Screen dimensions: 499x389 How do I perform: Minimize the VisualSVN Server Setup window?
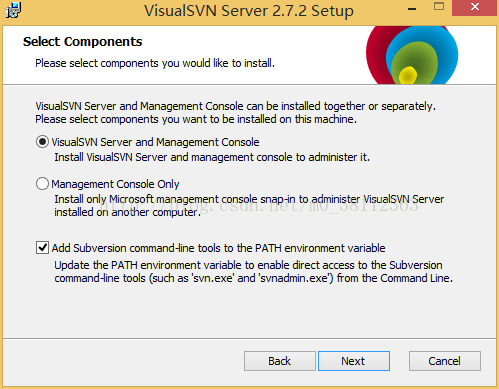(412, 8)
